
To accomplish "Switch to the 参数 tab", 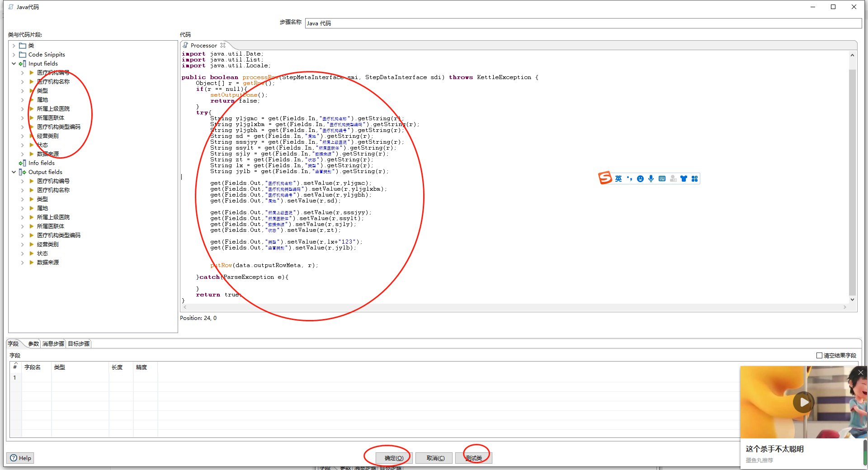I will point(33,344).
